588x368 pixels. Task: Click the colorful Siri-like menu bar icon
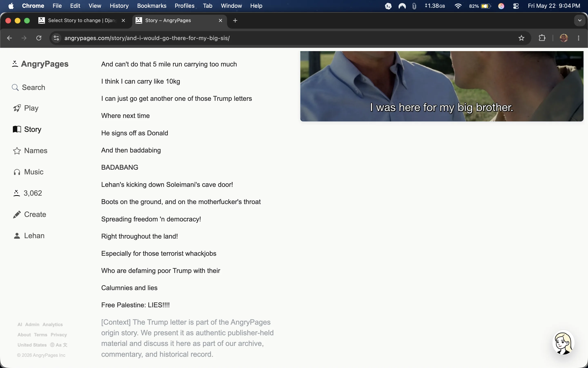click(x=501, y=6)
